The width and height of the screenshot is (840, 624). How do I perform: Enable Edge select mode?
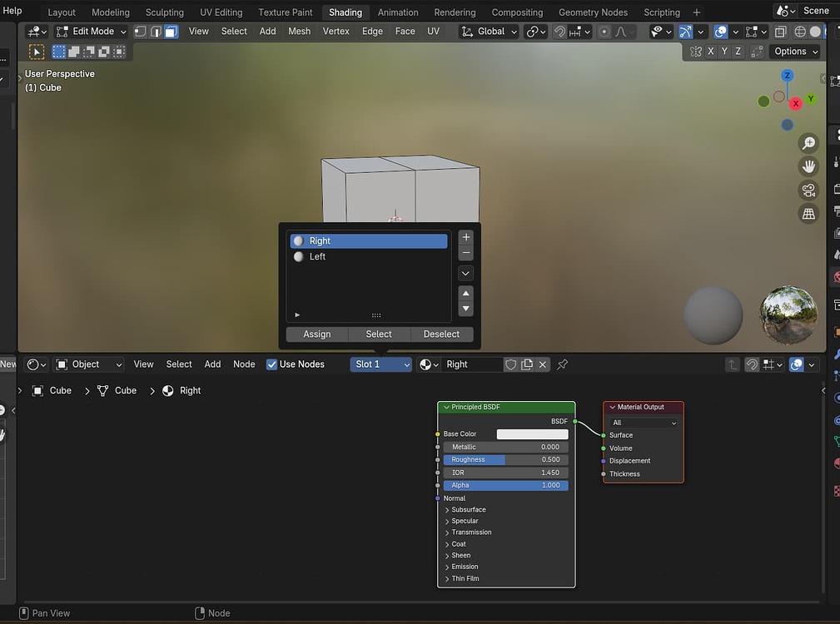(156, 31)
